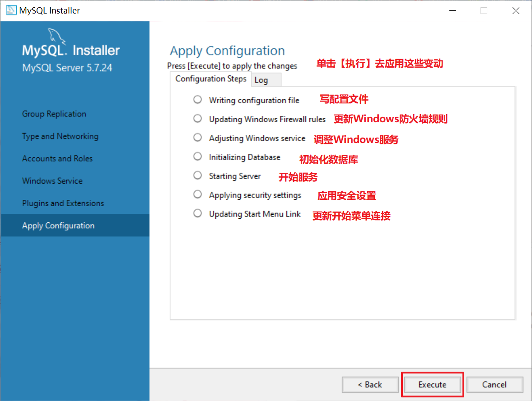Viewport: 532px width, 401px height.
Task: Select Windows Service in sidebar
Action: click(x=52, y=181)
